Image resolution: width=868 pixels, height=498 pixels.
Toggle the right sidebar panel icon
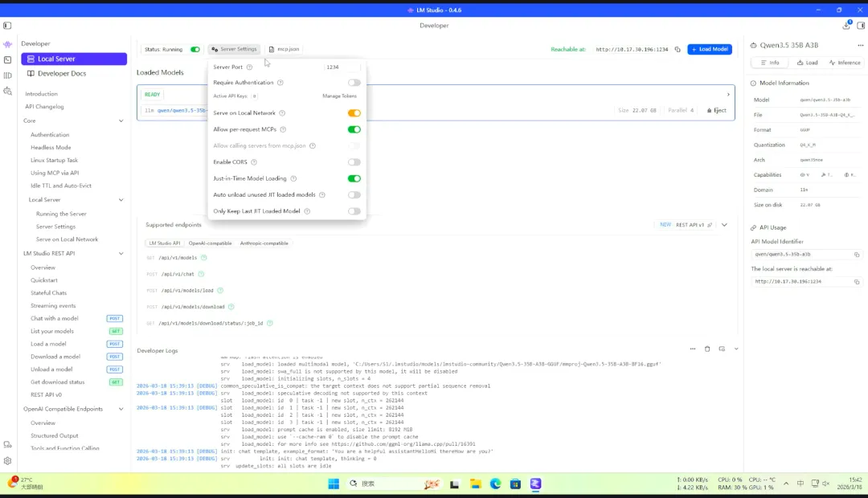[x=861, y=26]
